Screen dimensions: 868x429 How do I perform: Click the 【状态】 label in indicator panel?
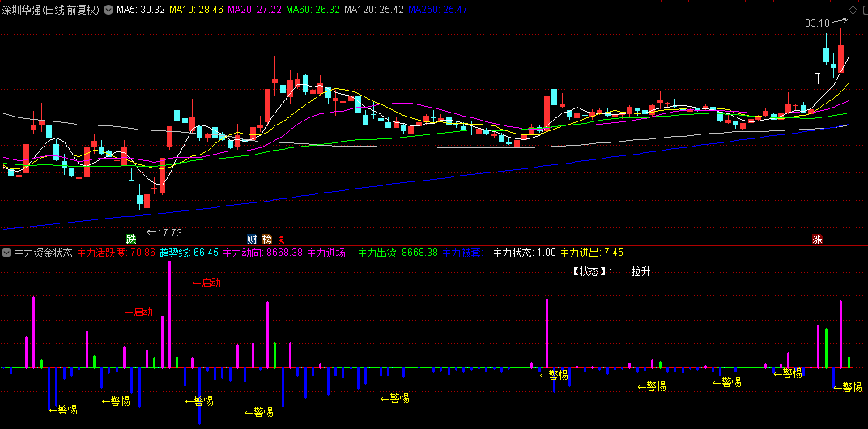coord(591,272)
